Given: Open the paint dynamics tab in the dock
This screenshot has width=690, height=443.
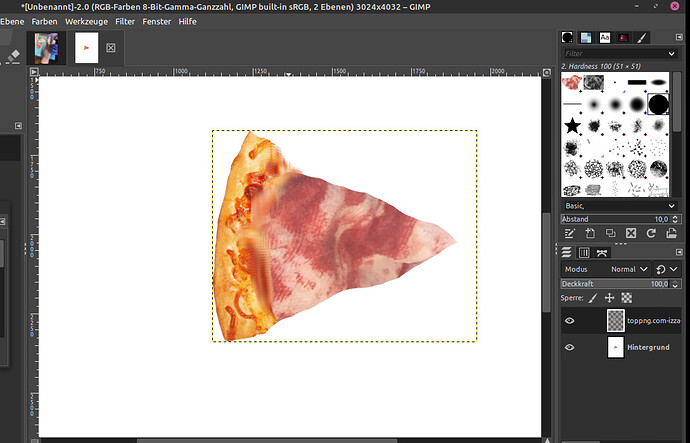Looking at the screenshot, I should [642, 38].
